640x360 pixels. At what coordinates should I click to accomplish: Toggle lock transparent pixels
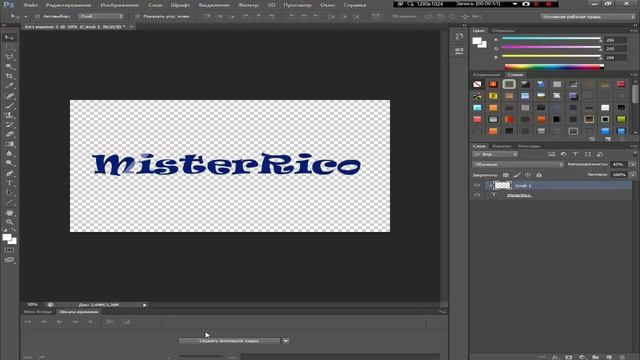506,175
